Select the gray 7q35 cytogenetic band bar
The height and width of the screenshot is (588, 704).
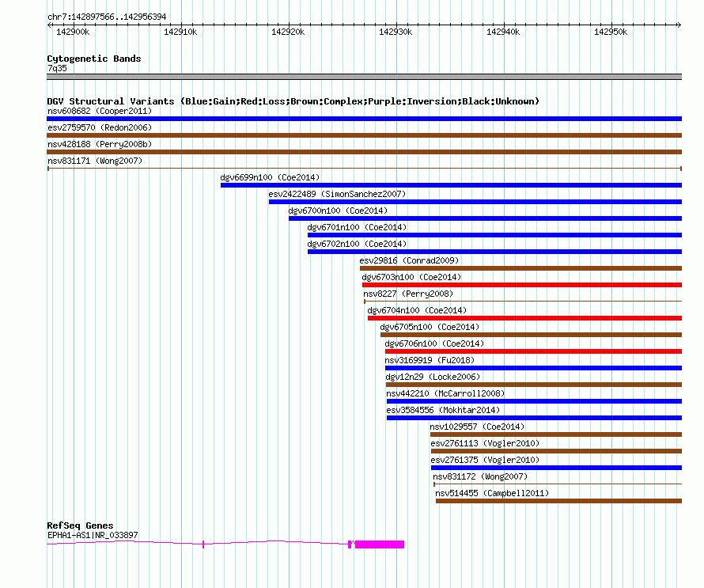(x=364, y=77)
